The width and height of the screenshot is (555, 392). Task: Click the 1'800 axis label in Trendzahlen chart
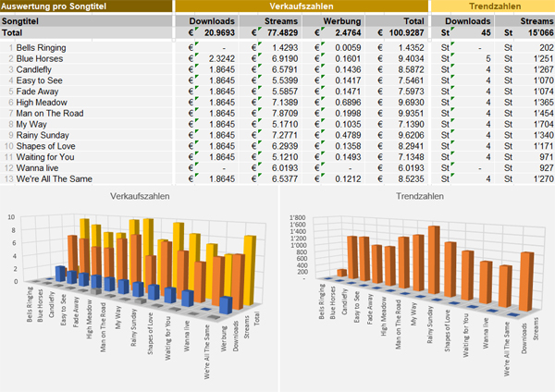[x=297, y=217]
